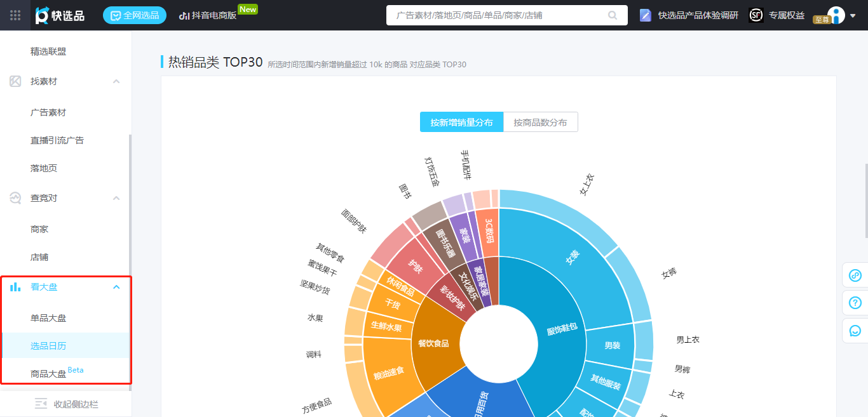Open 精选联盟 in the sidebar
This screenshot has width=868, height=417.
[48, 51]
